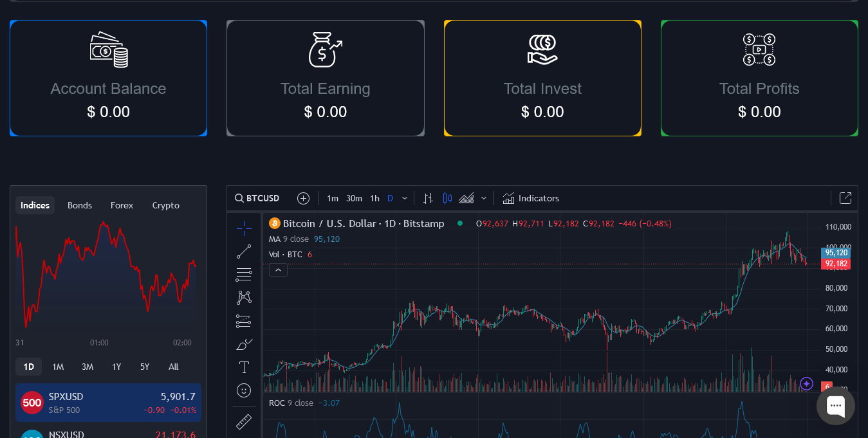Select the crosshair cursor tool

click(244, 228)
